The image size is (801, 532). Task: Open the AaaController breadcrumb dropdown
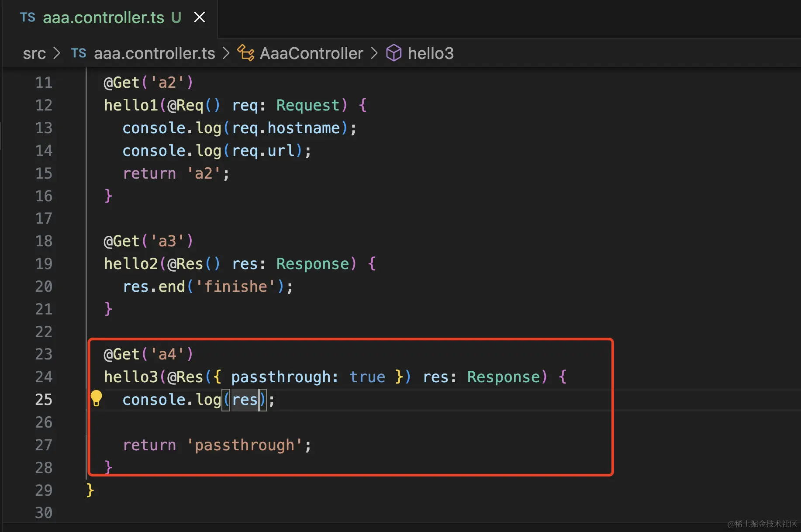pyautogui.click(x=311, y=53)
